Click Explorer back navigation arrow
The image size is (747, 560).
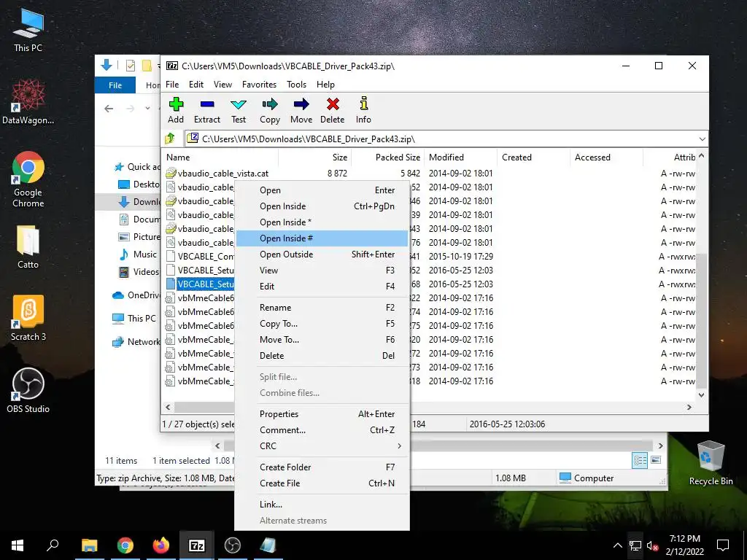(x=109, y=109)
